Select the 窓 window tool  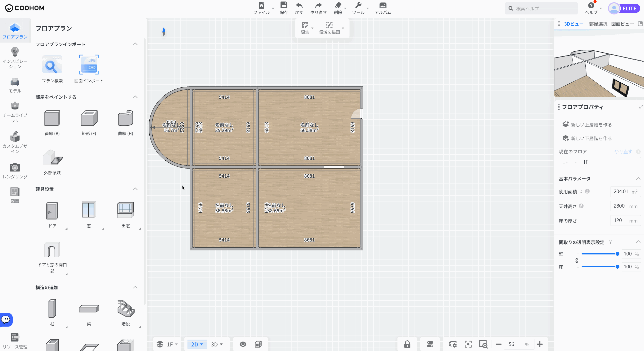pyautogui.click(x=89, y=215)
